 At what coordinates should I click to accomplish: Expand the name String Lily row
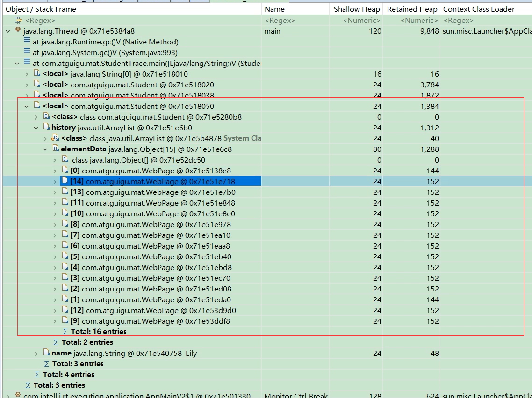(36, 354)
